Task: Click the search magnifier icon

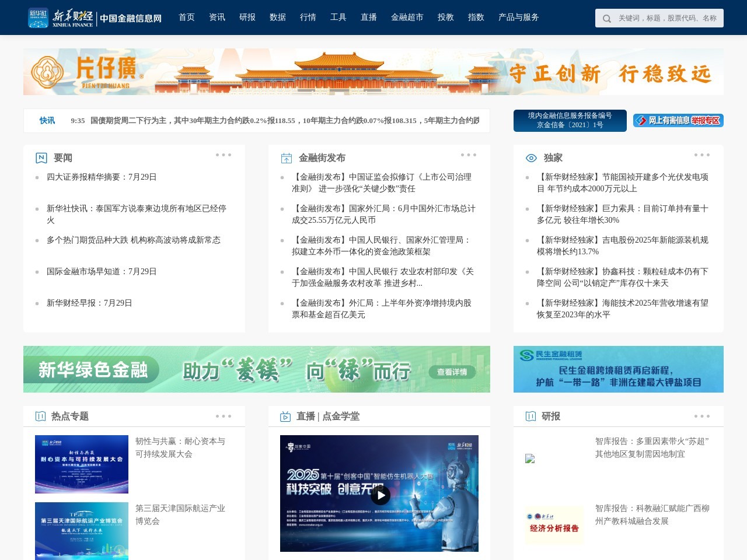Action: pos(607,18)
